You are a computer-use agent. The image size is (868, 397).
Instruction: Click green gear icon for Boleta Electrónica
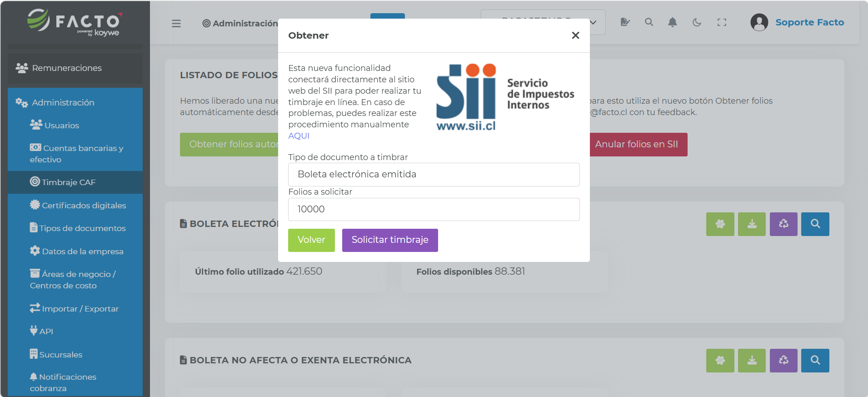click(x=720, y=224)
